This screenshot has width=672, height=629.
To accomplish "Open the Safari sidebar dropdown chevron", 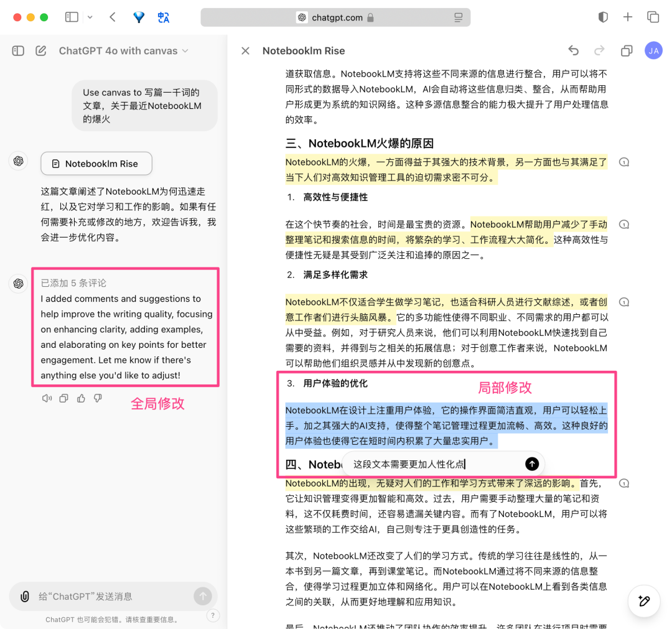I will (x=90, y=17).
